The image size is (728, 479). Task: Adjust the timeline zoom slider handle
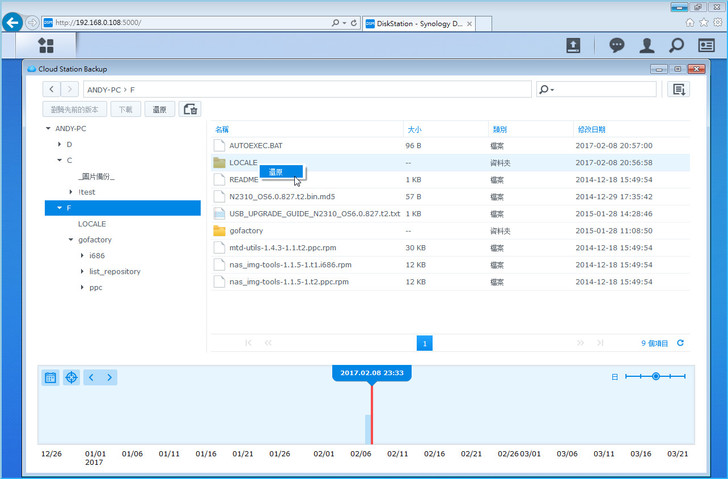pos(655,376)
